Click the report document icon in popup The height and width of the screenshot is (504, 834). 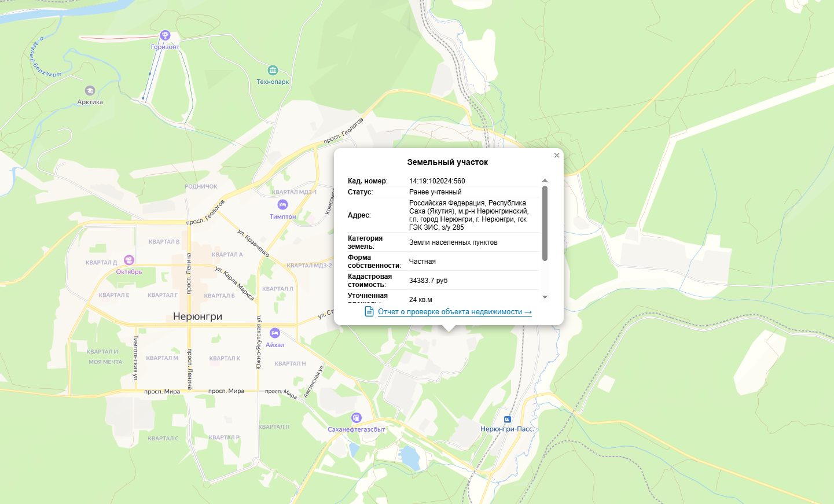coord(369,311)
